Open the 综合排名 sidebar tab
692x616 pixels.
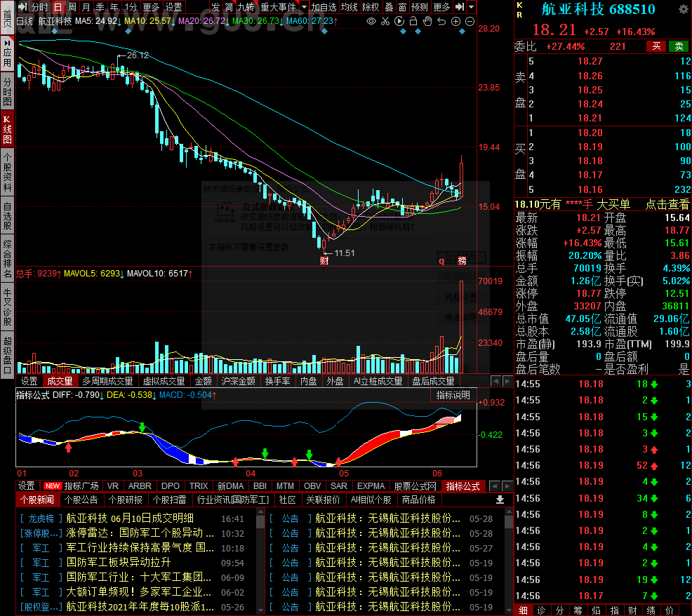coord(7,259)
